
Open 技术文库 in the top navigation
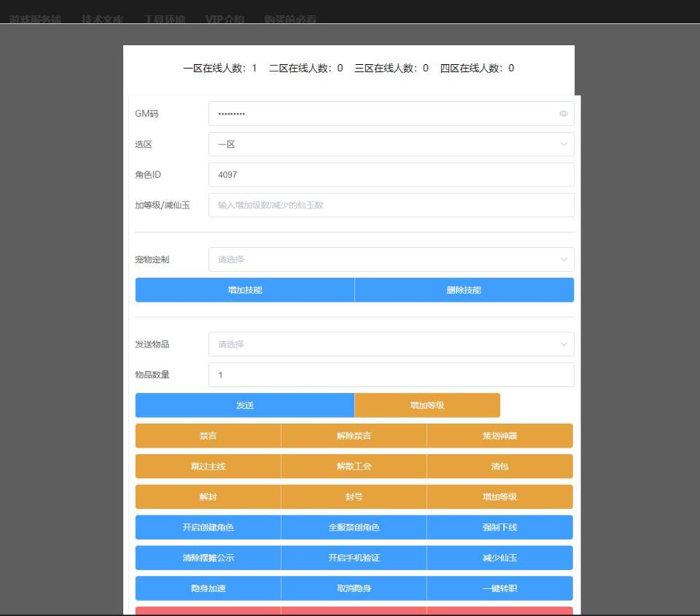click(x=103, y=20)
